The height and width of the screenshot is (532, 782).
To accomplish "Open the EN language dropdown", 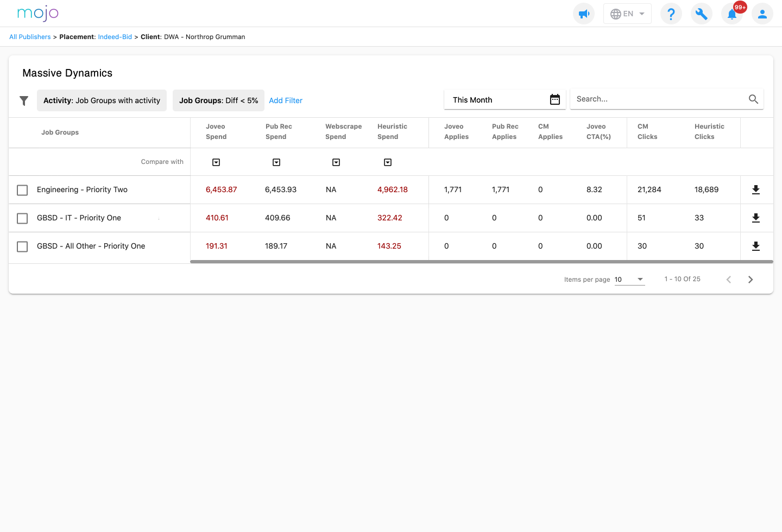I will point(627,14).
